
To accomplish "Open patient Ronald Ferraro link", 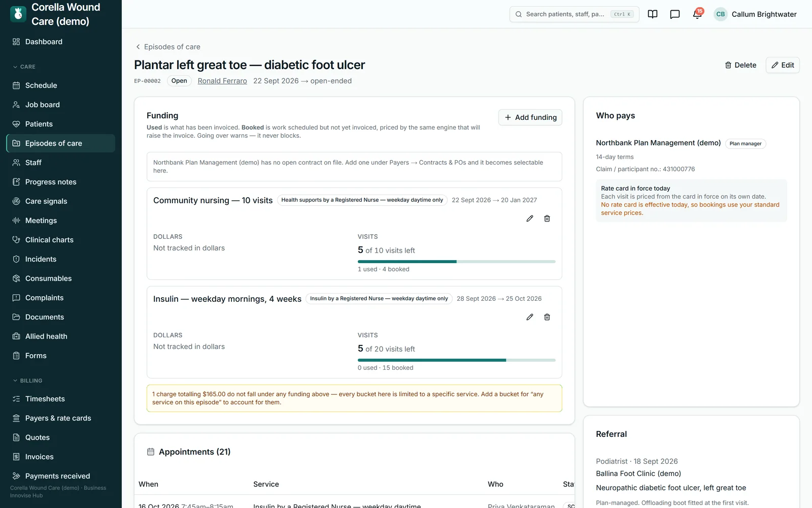I will (222, 81).
